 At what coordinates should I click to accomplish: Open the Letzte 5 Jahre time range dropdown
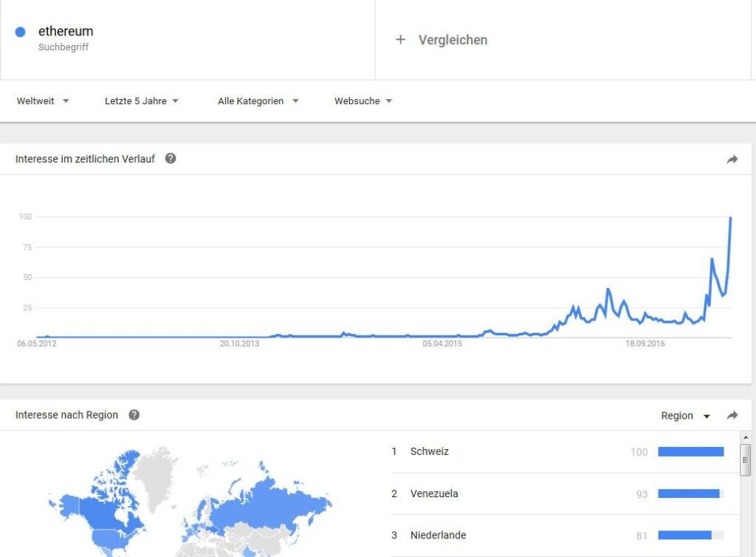pyautogui.click(x=141, y=100)
